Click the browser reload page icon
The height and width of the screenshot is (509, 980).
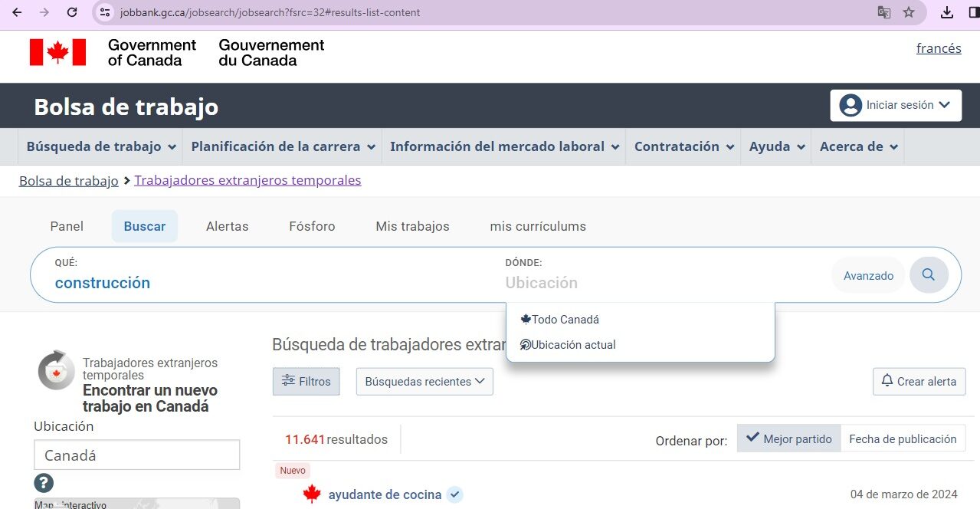click(x=72, y=12)
